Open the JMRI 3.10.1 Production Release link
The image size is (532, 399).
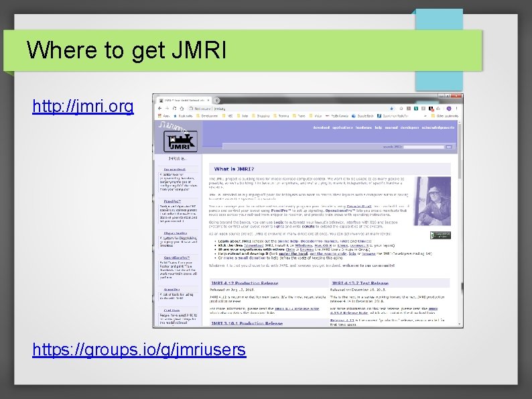click(x=247, y=323)
